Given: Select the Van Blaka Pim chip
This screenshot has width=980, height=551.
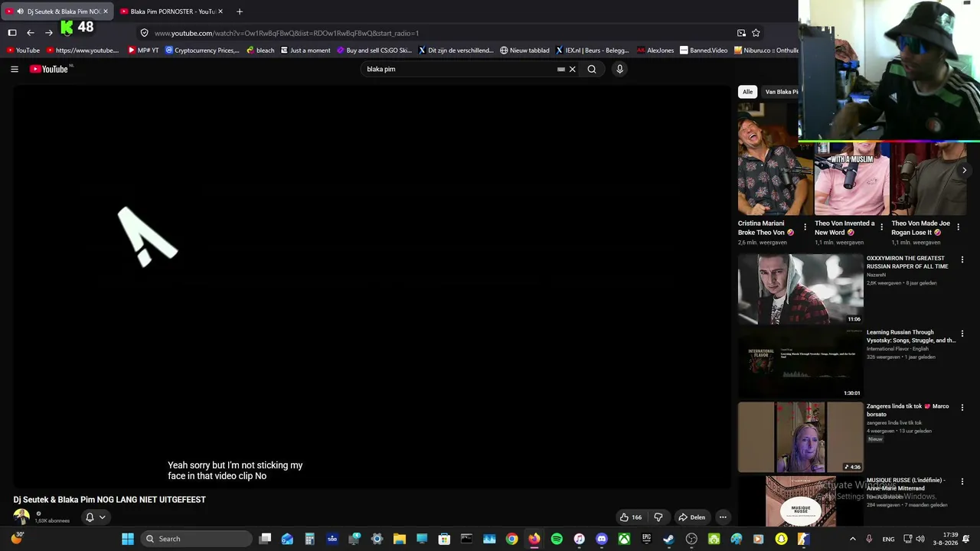Looking at the screenshot, I should (781, 92).
